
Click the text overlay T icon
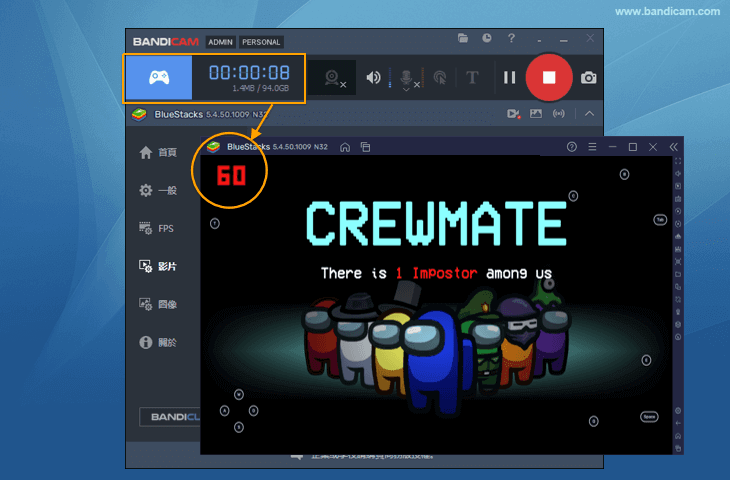(473, 78)
